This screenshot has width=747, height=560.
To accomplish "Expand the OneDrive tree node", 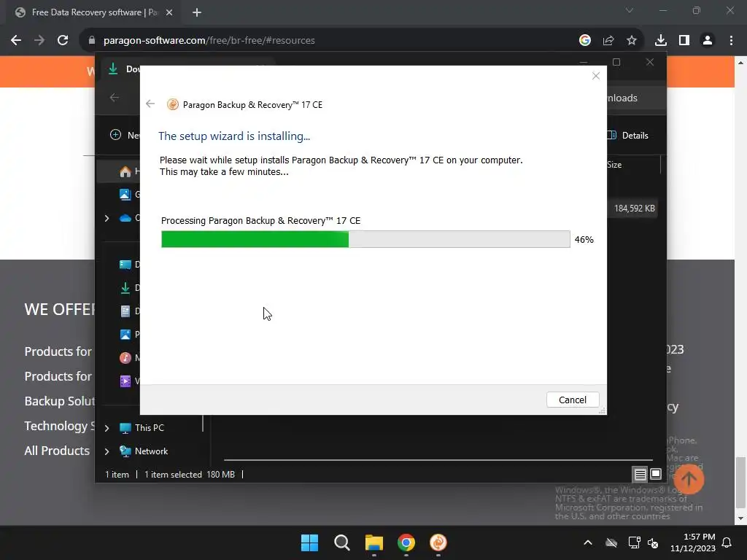I will coord(107,218).
